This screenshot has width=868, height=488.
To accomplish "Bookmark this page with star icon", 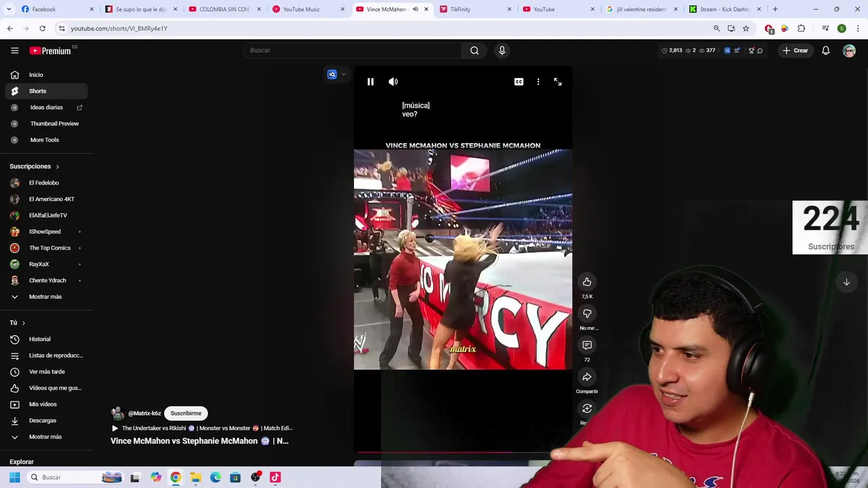I will pos(746,28).
